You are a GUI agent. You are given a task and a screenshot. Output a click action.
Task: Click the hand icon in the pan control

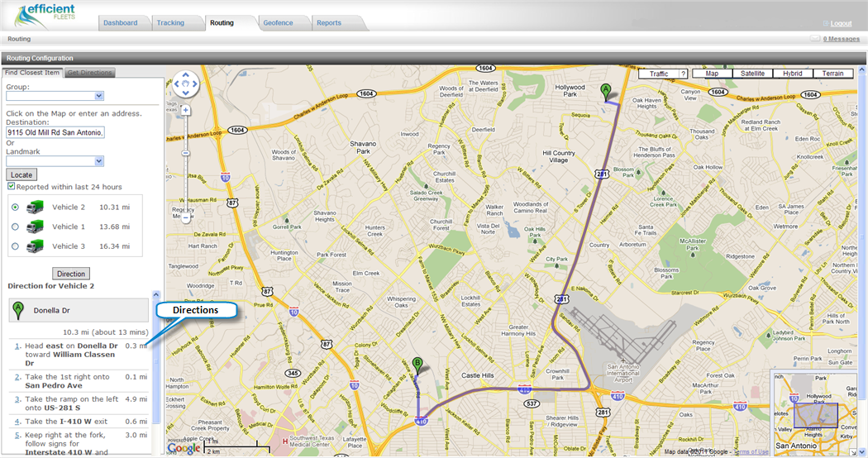tap(185, 84)
